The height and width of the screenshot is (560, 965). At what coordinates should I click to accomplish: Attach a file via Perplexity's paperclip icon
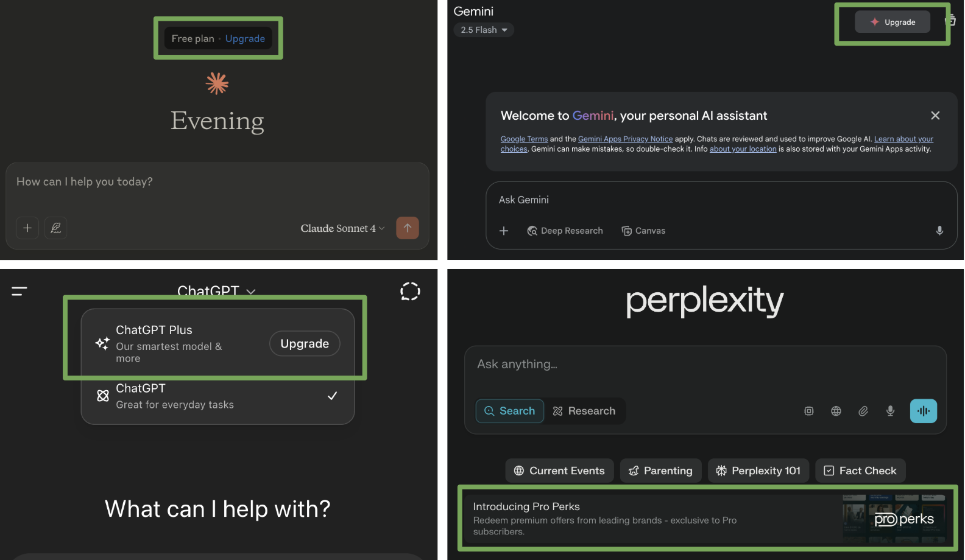click(x=863, y=411)
